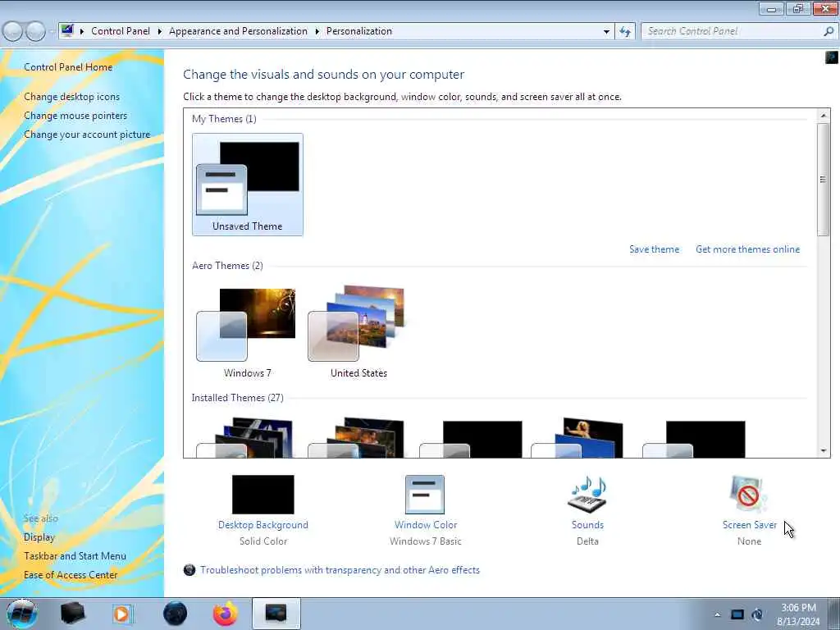Click Change desktop icons
Screen dimensions: 840x630
point(72,97)
